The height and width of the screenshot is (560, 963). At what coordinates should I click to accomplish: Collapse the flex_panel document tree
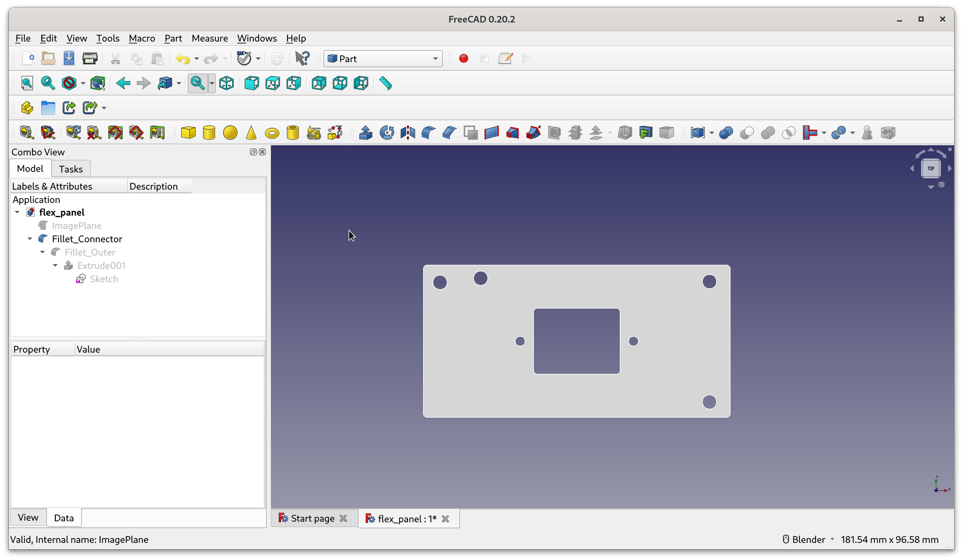pyautogui.click(x=17, y=212)
